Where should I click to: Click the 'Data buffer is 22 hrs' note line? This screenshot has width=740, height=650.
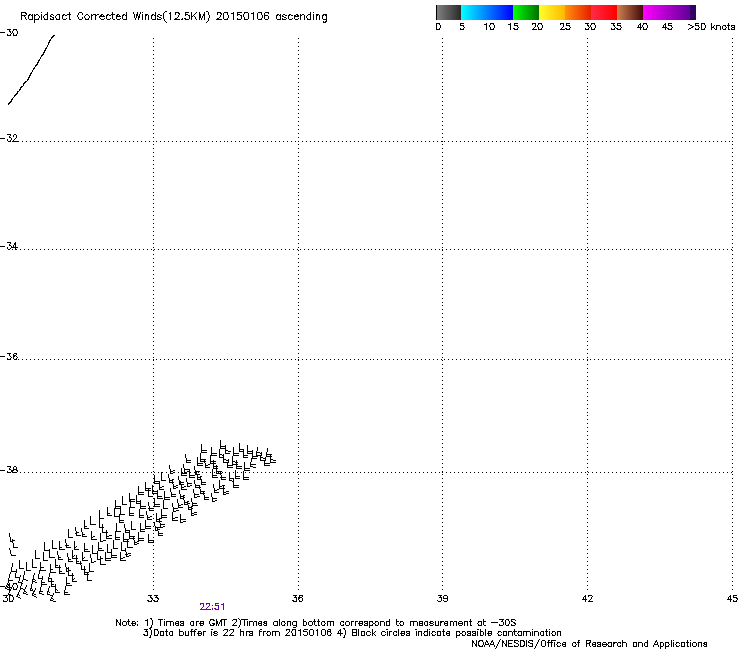[x=352, y=633]
